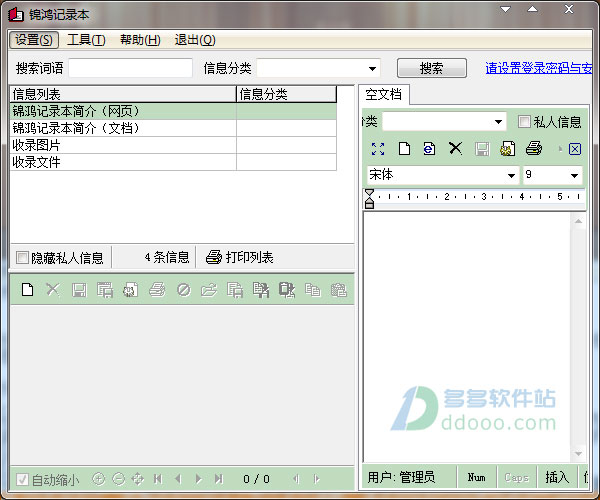The width and height of the screenshot is (600, 500).
Task: Go to the previous image
Action: tap(178, 479)
